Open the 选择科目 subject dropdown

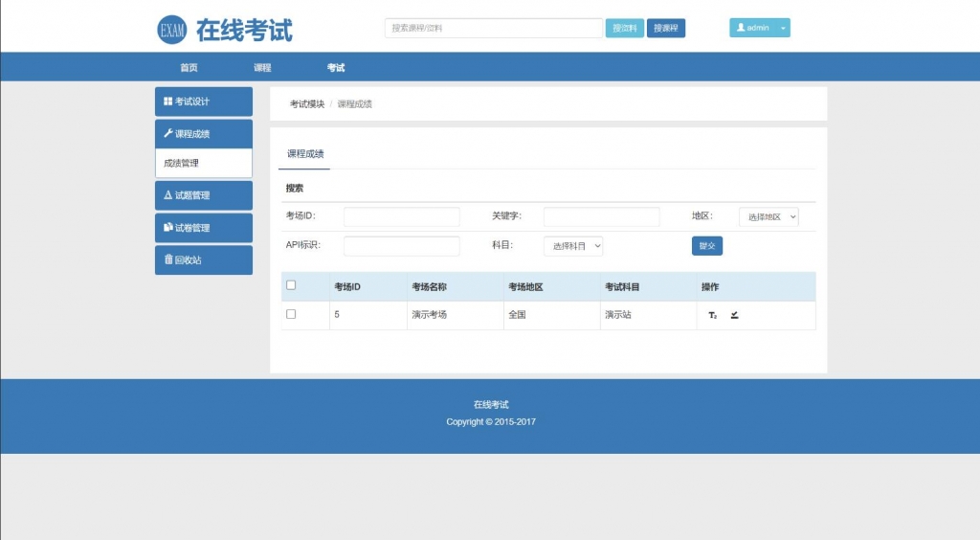click(573, 246)
